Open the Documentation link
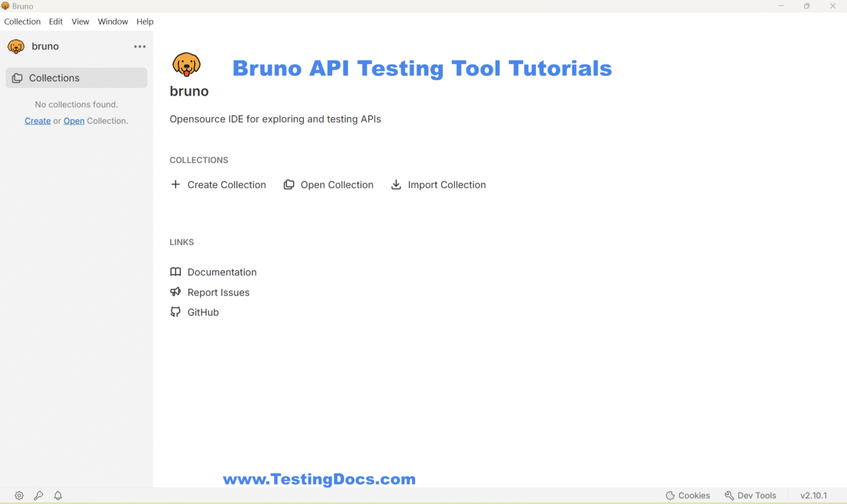 pyautogui.click(x=222, y=272)
